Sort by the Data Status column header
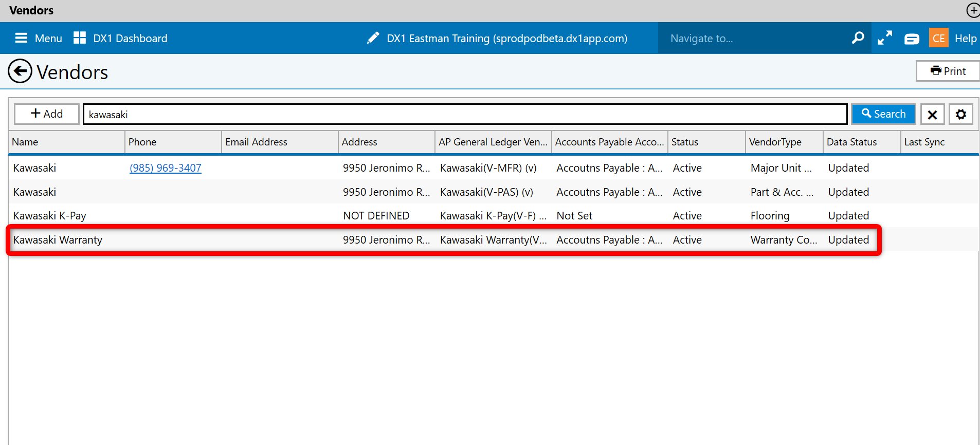The width and height of the screenshot is (980, 445). (862, 142)
